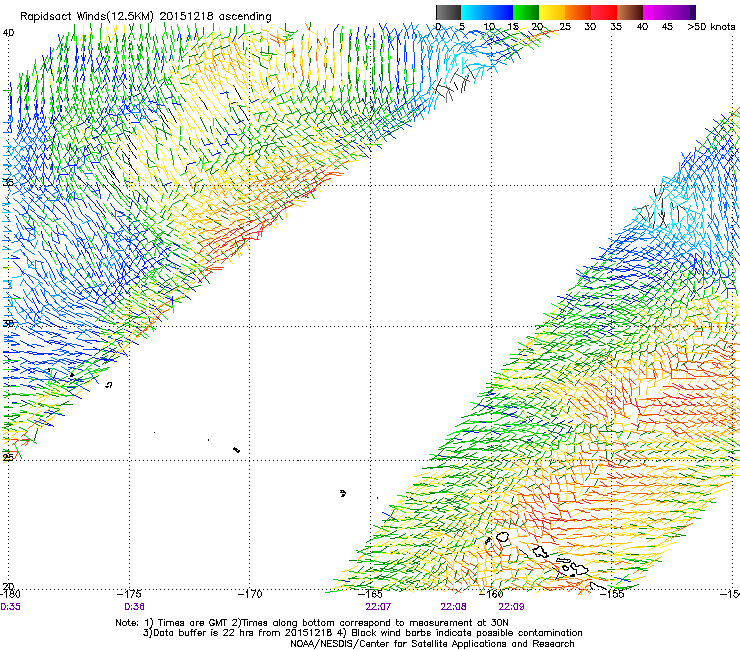740x650 pixels.
Task: Select the orange-red 25-35 knots legend band
Action: (x=591, y=12)
